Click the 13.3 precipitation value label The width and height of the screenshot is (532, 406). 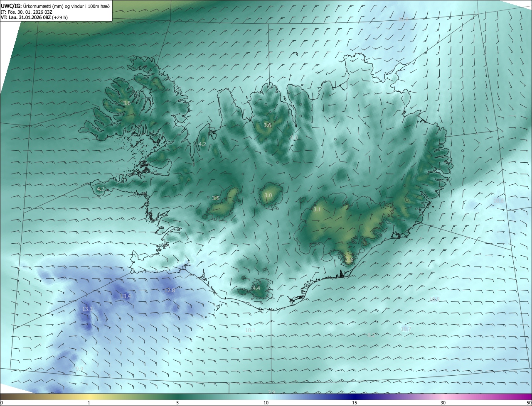click(87, 309)
